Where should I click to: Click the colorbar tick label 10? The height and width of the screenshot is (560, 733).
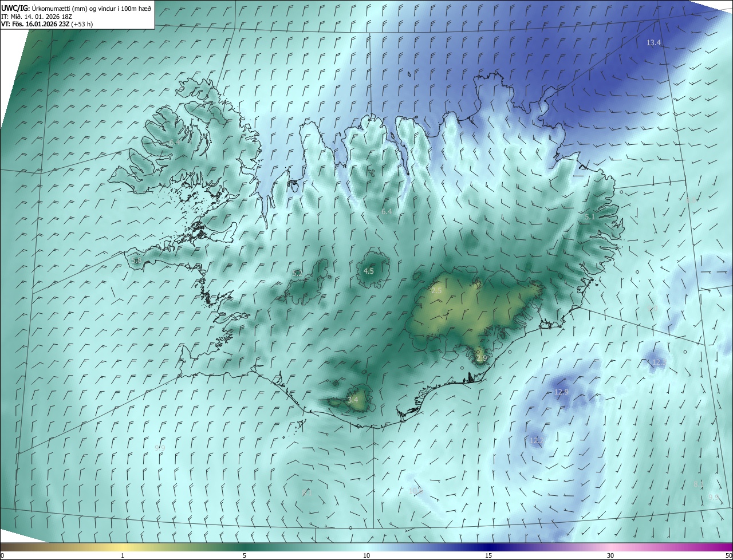[366, 556]
